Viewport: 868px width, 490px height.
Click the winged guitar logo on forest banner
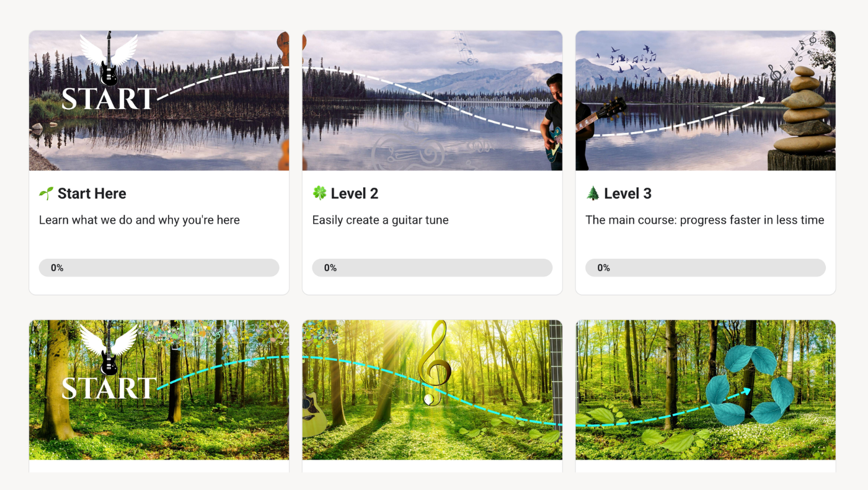pyautogui.click(x=108, y=348)
